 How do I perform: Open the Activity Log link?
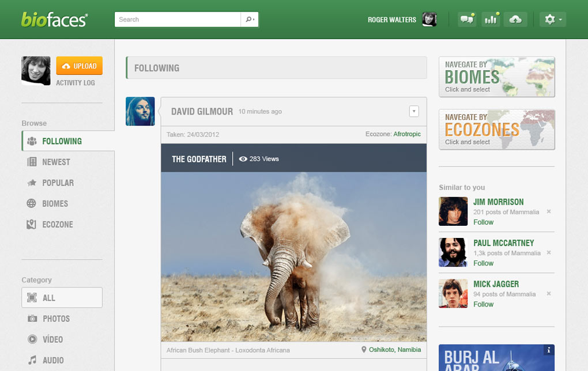coord(76,83)
